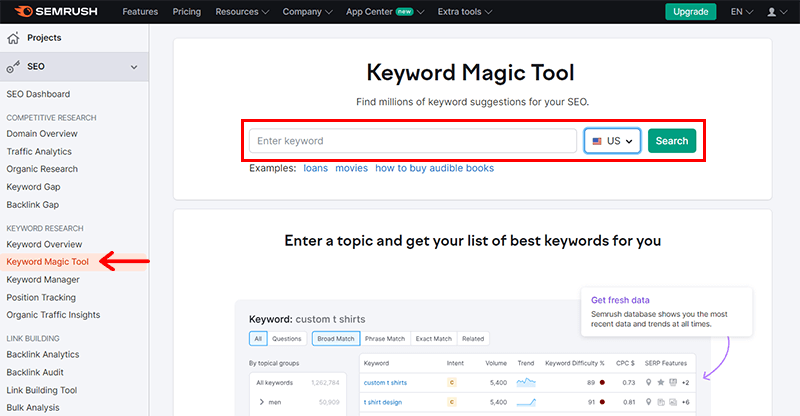This screenshot has height=416, width=800.
Task: Select the Exact Match tab
Action: click(434, 338)
